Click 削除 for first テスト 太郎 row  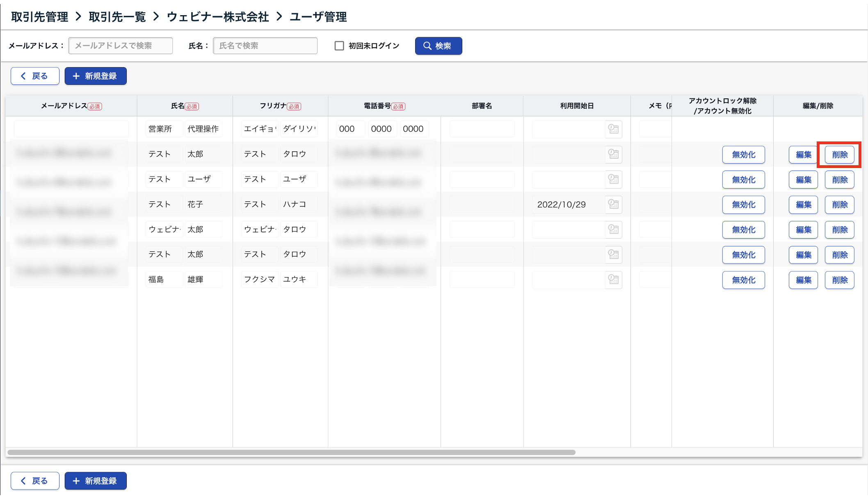click(839, 155)
